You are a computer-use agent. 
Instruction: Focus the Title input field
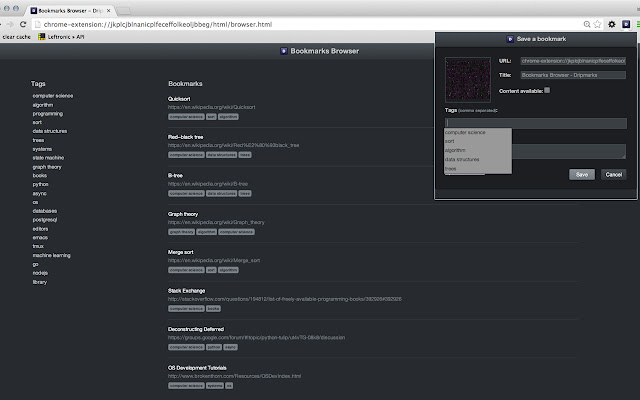coord(572,75)
